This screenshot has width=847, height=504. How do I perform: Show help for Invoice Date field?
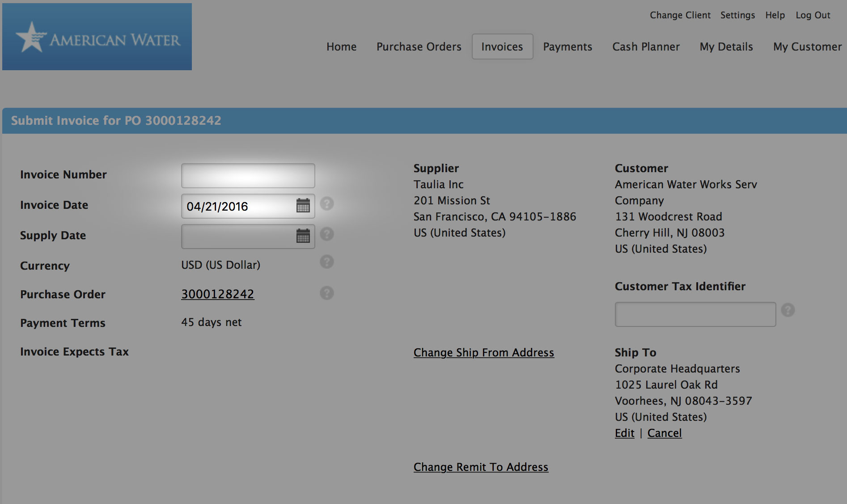coord(327,203)
